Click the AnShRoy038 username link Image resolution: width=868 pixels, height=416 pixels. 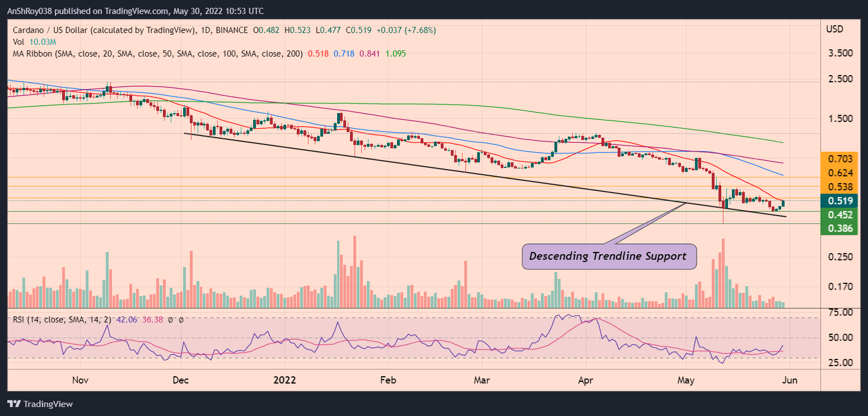pyautogui.click(x=30, y=11)
